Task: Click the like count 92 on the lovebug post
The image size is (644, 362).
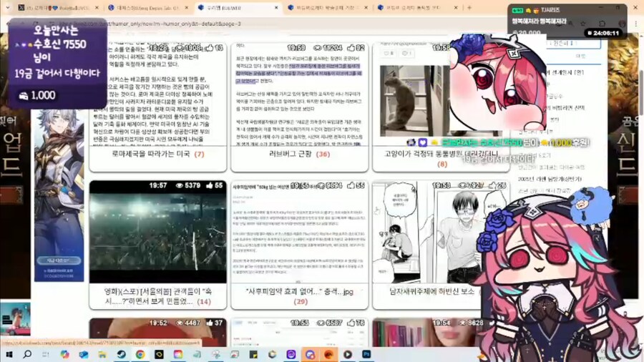Action: tap(356, 48)
